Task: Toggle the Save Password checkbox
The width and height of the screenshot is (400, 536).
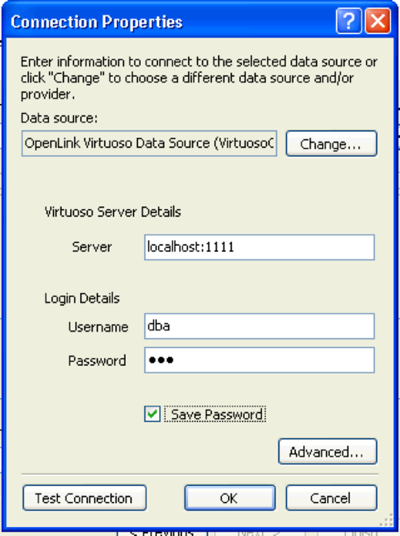Action: (x=152, y=414)
